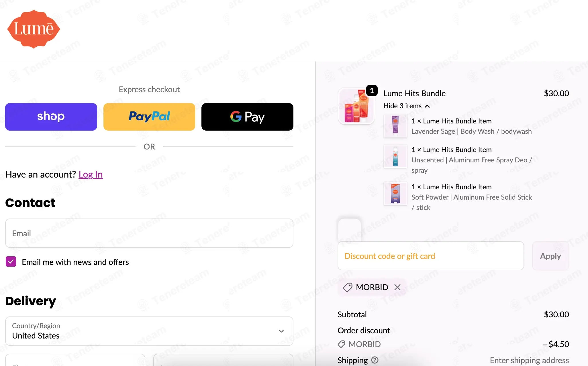
Task: Click the Lume Hits Bundle product thumbnail
Action: click(x=356, y=106)
